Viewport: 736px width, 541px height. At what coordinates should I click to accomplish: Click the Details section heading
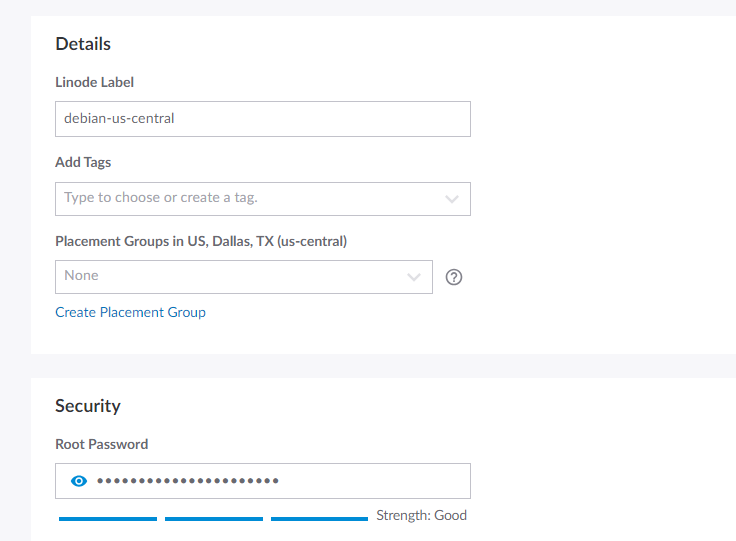pyautogui.click(x=83, y=44)
